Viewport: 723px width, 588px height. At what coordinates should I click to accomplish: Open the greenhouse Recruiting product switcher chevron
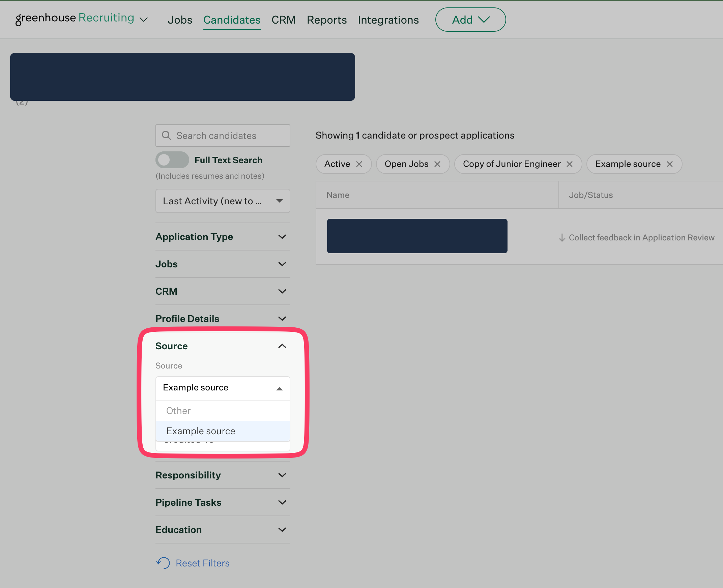[x=144, y=20]
